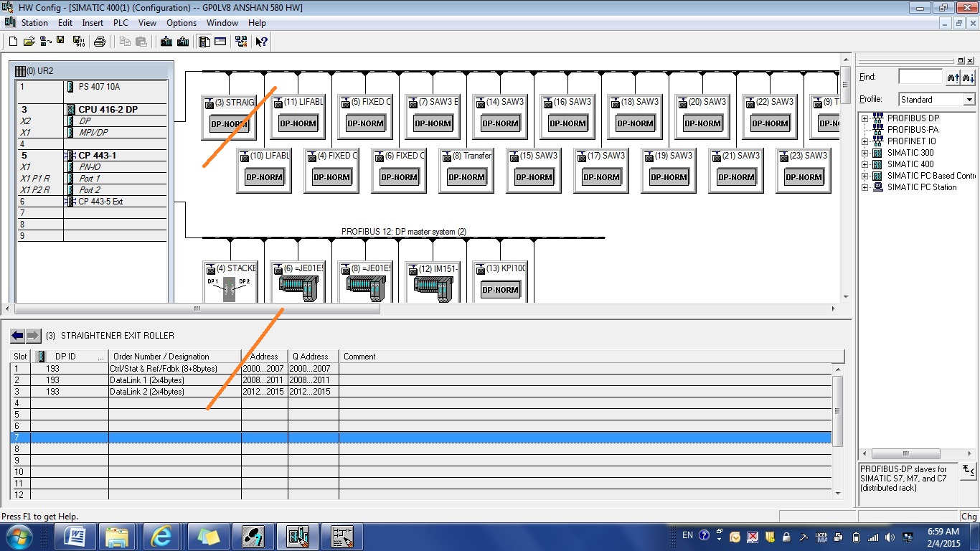Viewport: 980px width, 551px height.
Task: Click the New station toolbar icon
Action: (x=13, y=42)
